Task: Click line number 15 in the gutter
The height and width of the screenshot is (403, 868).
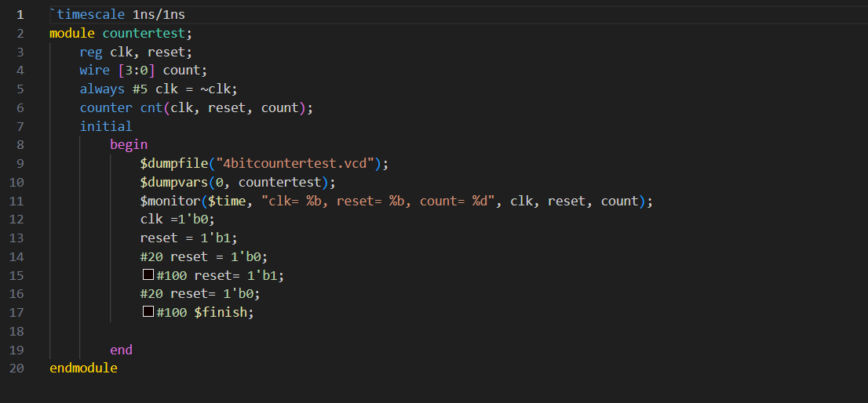Action: pyautogui.click(x=16, y=275)
